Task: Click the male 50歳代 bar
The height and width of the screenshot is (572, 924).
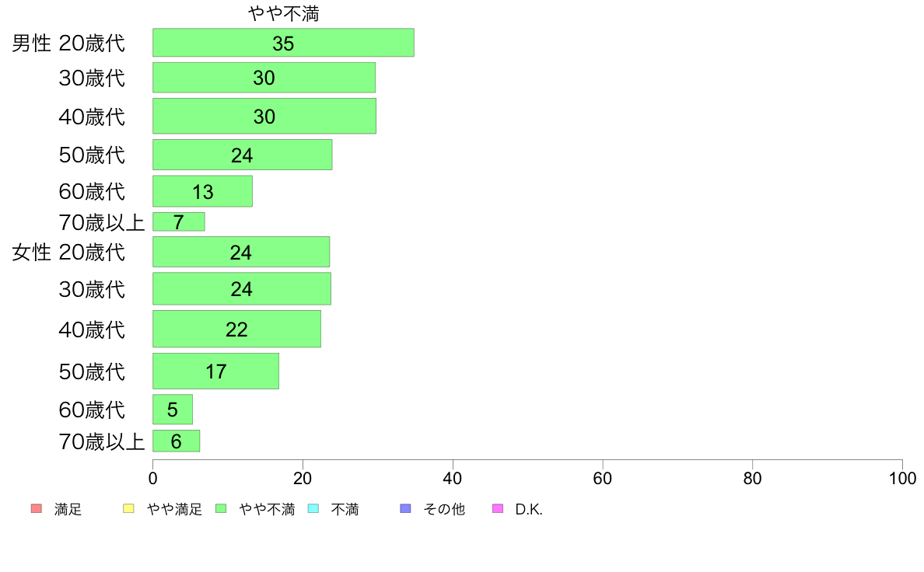Action: pyautogui.click(x=242, y=155)
